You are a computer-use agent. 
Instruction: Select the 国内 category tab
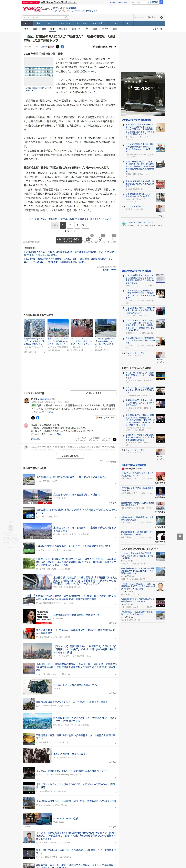coord(35,29)
